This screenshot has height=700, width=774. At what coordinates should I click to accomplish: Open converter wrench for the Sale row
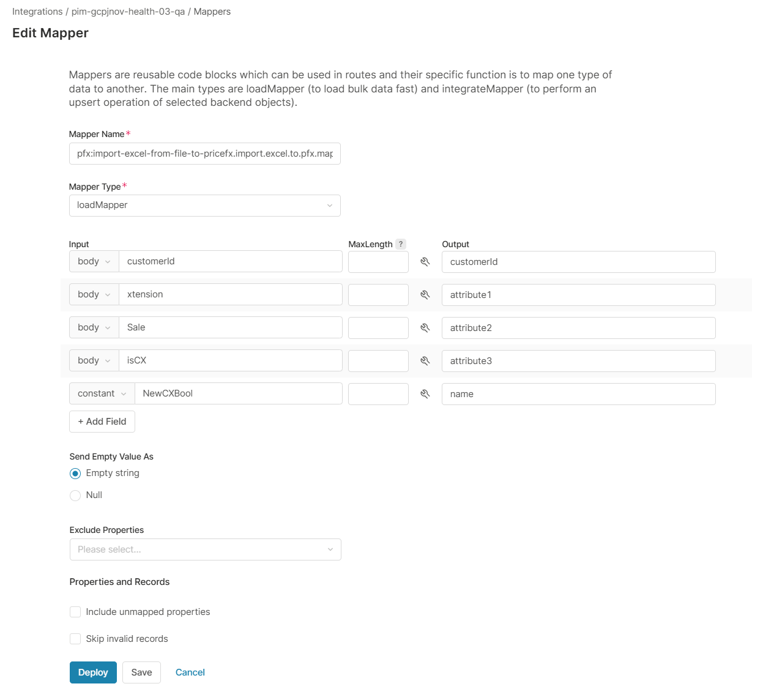coord(425,328)
